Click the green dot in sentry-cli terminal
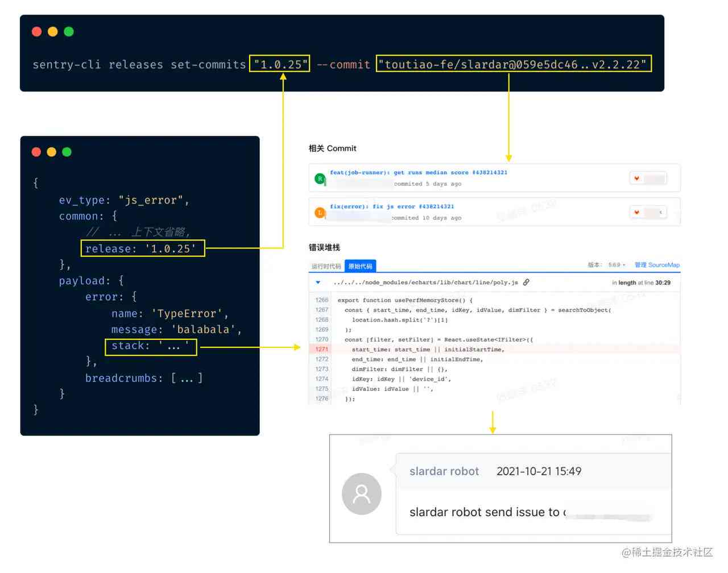 point(69,32)
